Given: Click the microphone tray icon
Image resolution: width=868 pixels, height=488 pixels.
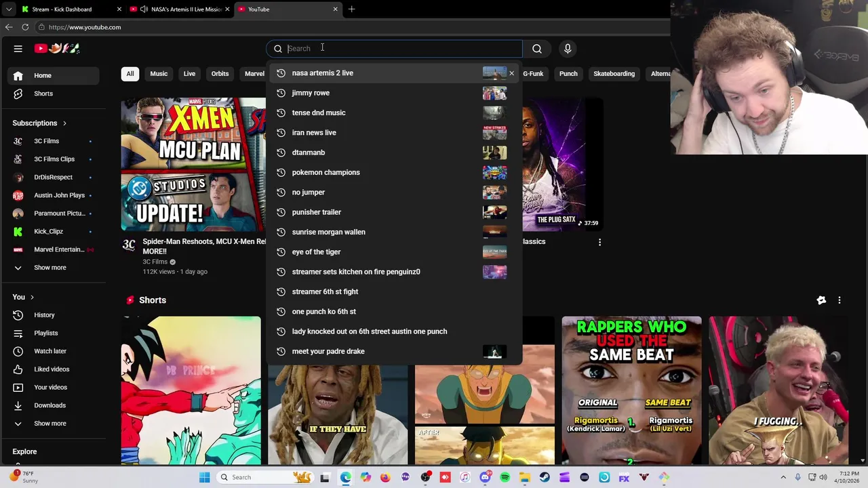Looking at the screenshot, I should click(x=798, y=477).
